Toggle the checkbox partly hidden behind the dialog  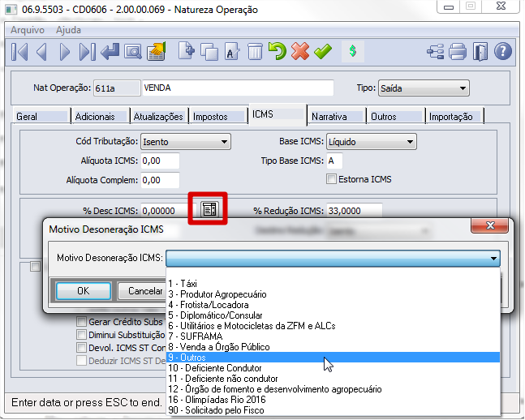[35, 267]
